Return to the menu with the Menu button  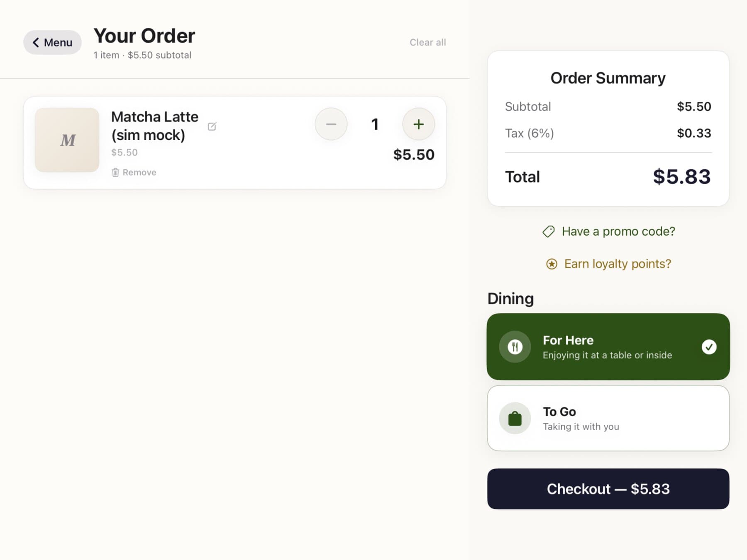[x=52, y=42]
